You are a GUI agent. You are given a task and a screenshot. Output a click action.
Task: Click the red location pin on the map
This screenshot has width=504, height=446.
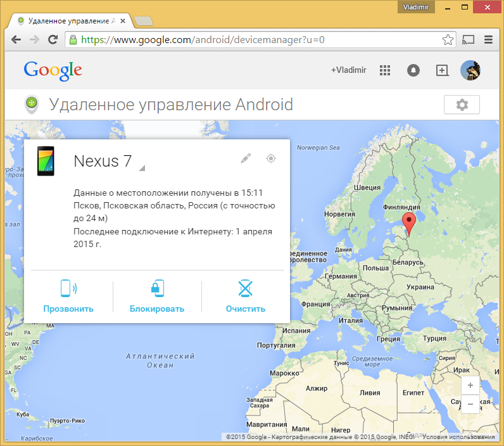point(409,224)
